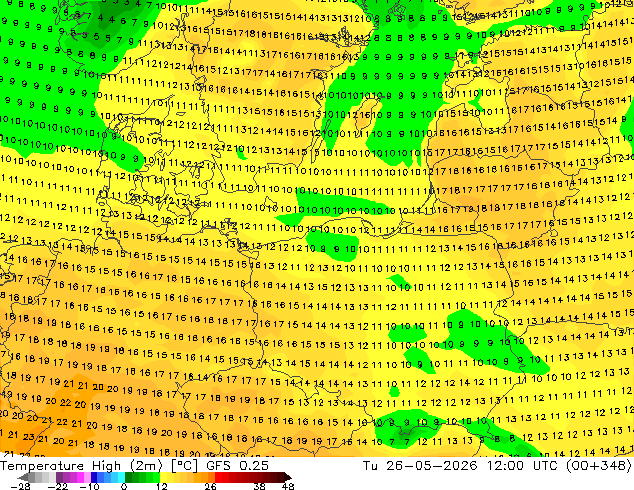Click the '-28' label under color scale

(x=20, y=486)
